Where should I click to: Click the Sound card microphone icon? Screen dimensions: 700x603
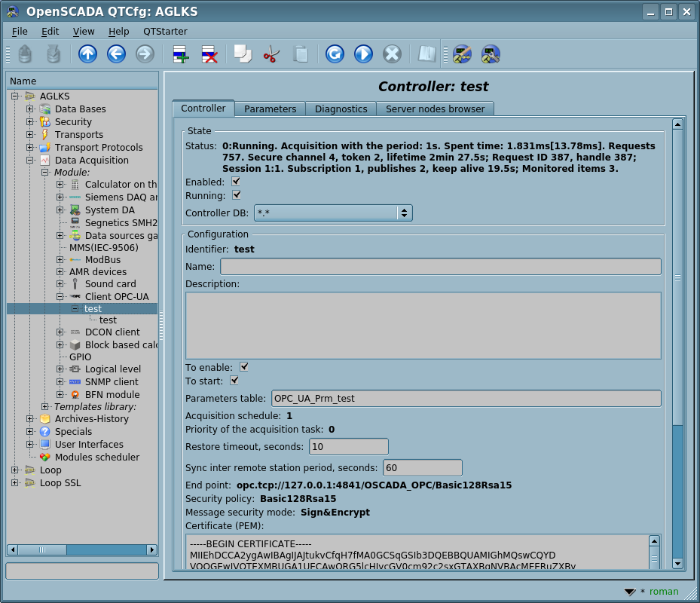(x=75, y=284)
